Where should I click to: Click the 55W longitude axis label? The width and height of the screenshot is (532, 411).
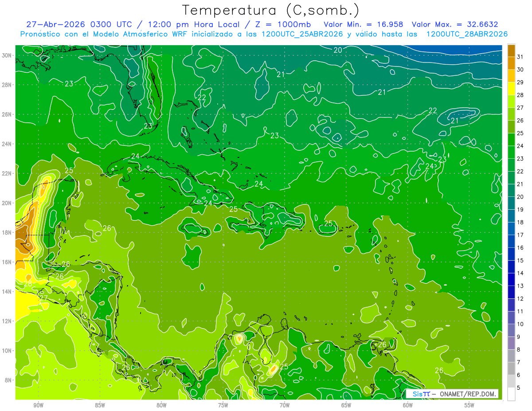pyautogui.click(x=469, y=405)
